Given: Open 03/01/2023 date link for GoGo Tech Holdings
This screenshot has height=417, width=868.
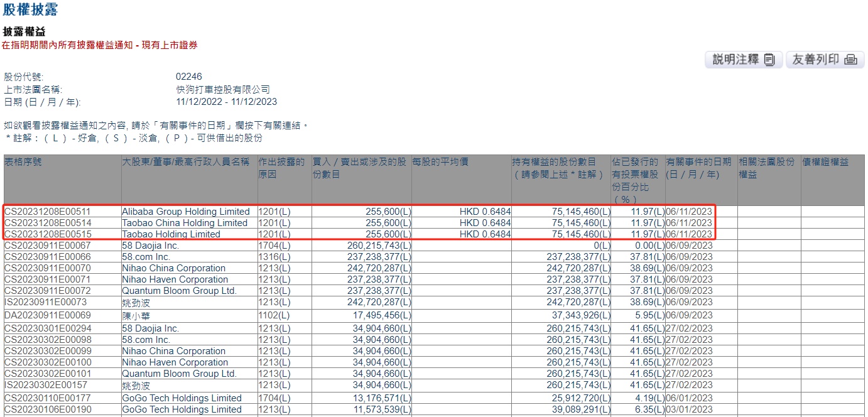Looking at the screenshot, I should pyautogui.click(x=690, y=409).
